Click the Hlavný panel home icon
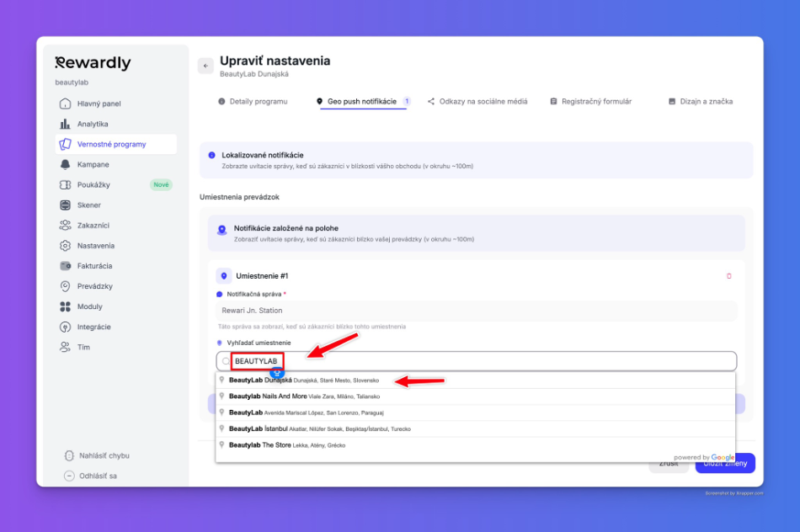Viewport: 800px width, 532px height. click(x=66, y=104)
